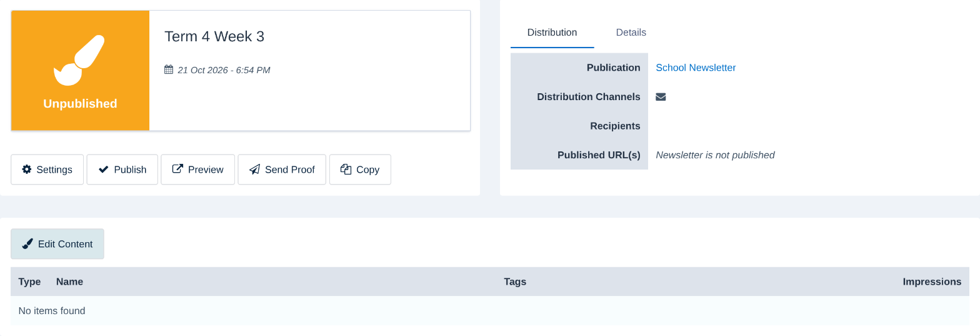The width and height of the screenshot is (980, 336).
Task: Open newsletter Preview
Action: [x=197, y=170]
